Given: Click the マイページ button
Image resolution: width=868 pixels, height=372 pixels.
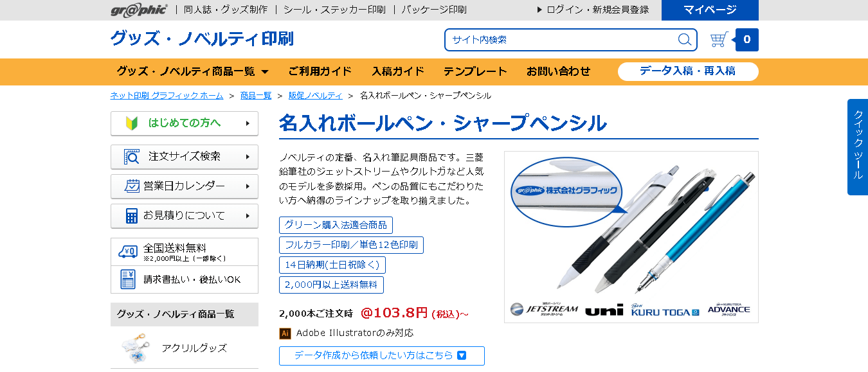Looking at the screenshot, I should (710, 10).
